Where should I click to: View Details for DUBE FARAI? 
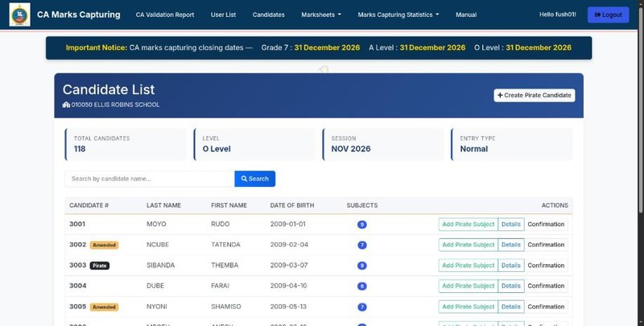coord(511,286)
